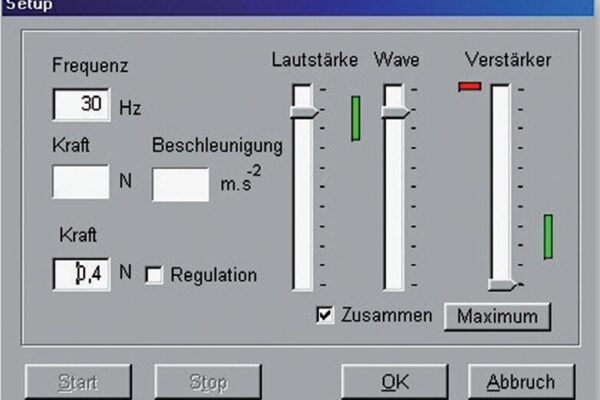
Task: Click the green indicator right of Verstärker
Action: click(548, 236)
